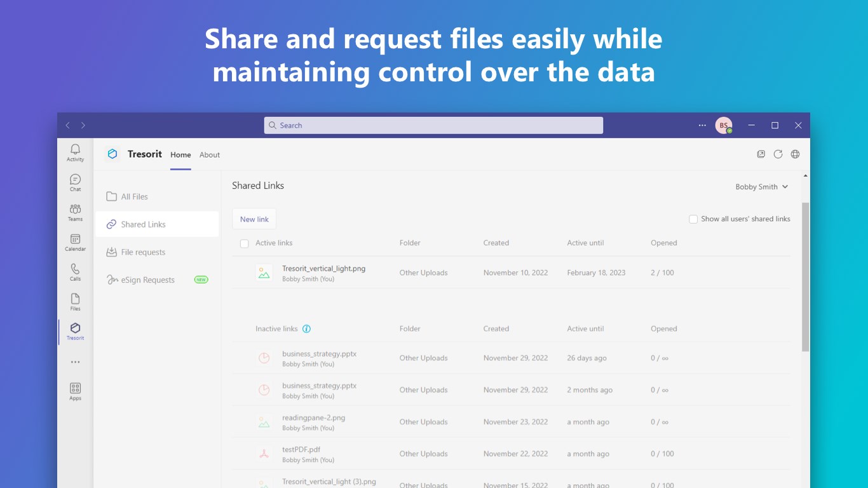The height and width of the screenshot is (488, 868).
Task: Click the image icon of readingpane-2.png
Action: coord(264,422)
